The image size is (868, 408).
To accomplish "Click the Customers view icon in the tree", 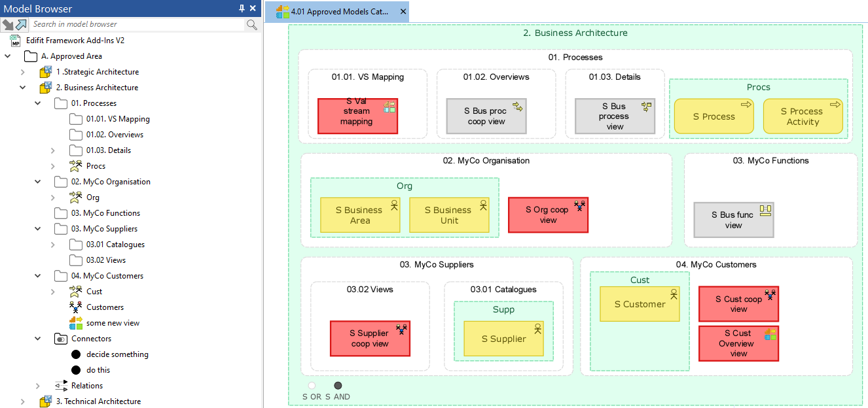I will [x=75, y=307].
